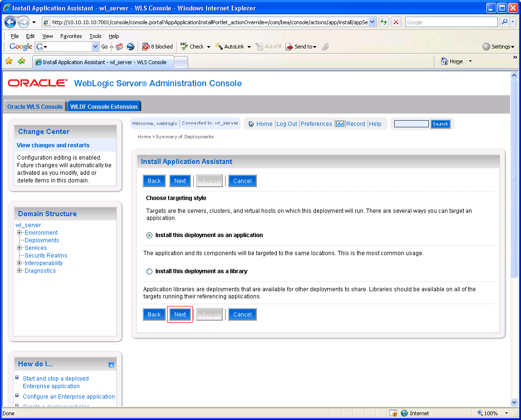Open the File menu
This screenshot has height=420, width=521.
(15, 36)
